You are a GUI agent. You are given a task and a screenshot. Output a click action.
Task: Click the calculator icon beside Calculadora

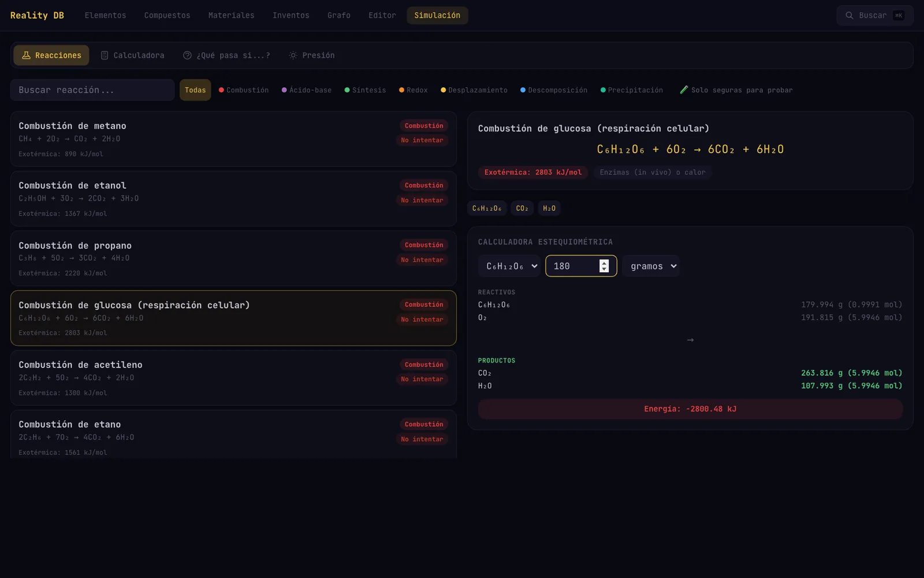tap(105, 55)
